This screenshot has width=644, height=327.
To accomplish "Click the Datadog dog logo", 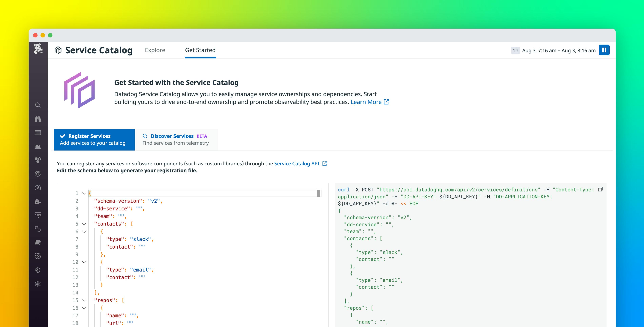I will pos(38,50).
